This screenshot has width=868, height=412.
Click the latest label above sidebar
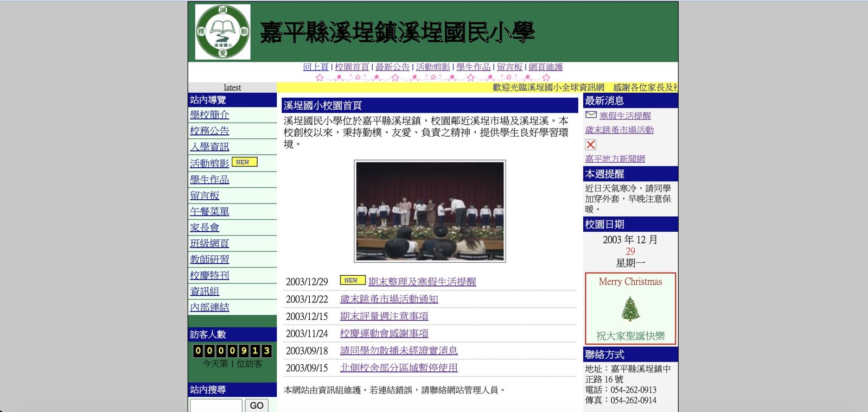tap(232, 87)
